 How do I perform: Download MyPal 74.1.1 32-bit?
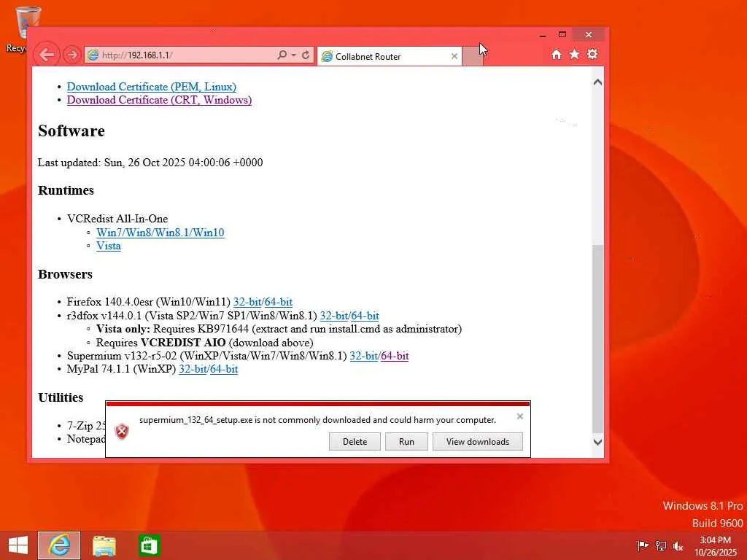(193, 369)
